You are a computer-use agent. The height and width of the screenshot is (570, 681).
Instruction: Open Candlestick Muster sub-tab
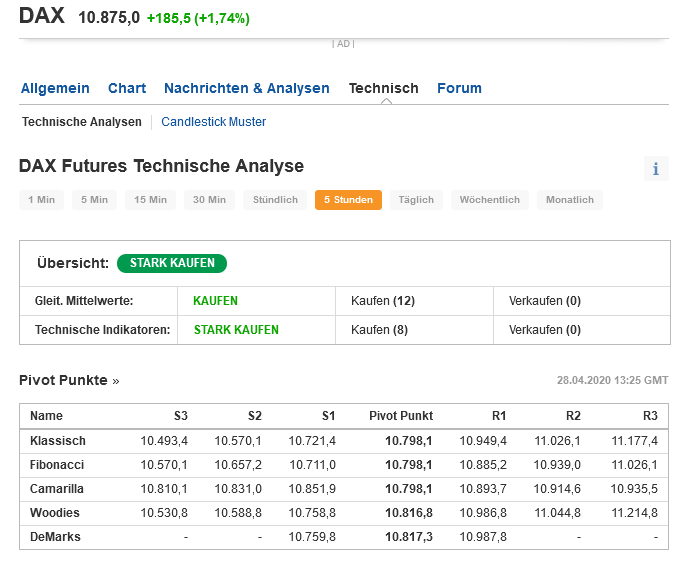(213, 122)
